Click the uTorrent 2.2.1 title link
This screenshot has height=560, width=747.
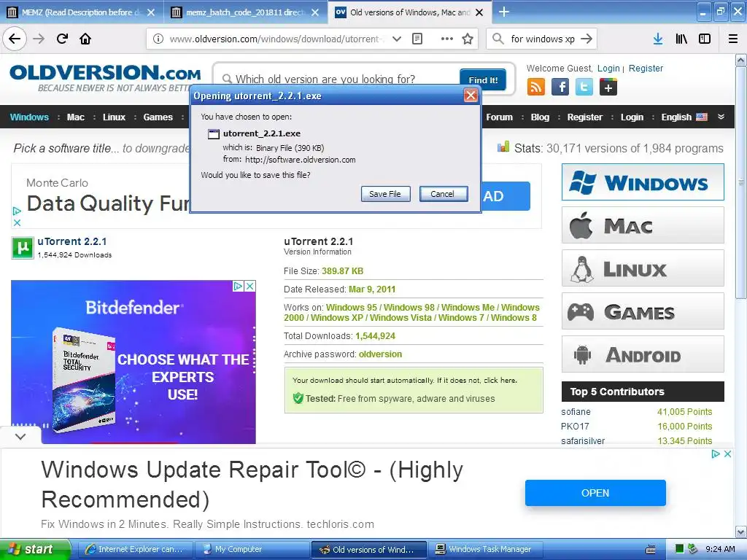(x=72, y=241)
